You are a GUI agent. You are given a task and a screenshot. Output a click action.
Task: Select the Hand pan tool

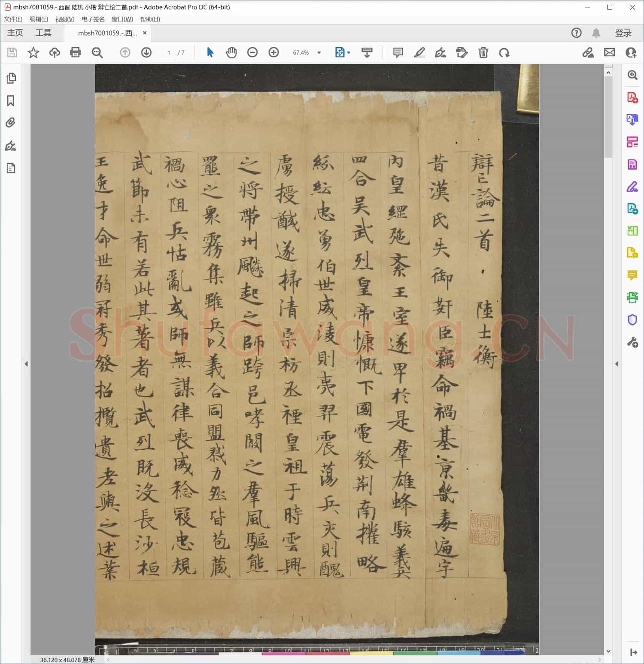click(x=231, y=52)
